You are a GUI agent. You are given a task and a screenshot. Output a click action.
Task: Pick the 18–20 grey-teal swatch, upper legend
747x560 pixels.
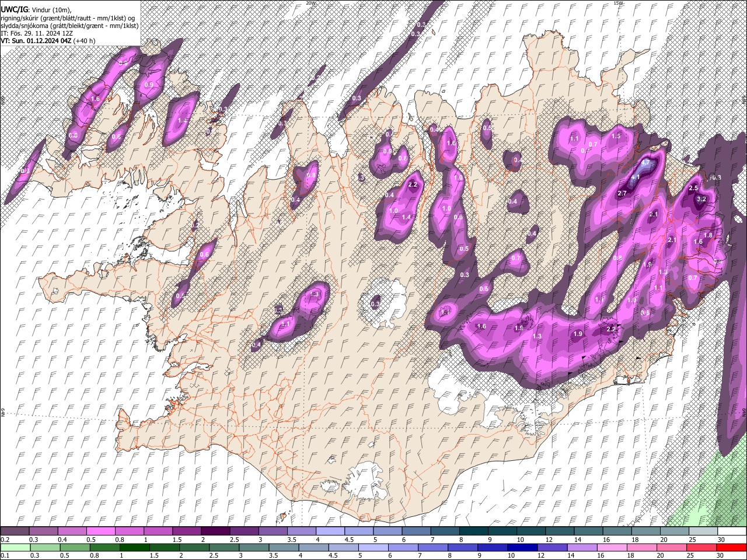pyautogui.click(x=647, y=531)
